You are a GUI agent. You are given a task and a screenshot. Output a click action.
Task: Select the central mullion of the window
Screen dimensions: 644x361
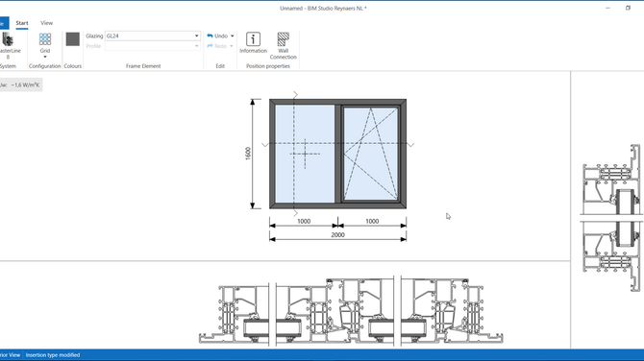[x=338, y=154]
